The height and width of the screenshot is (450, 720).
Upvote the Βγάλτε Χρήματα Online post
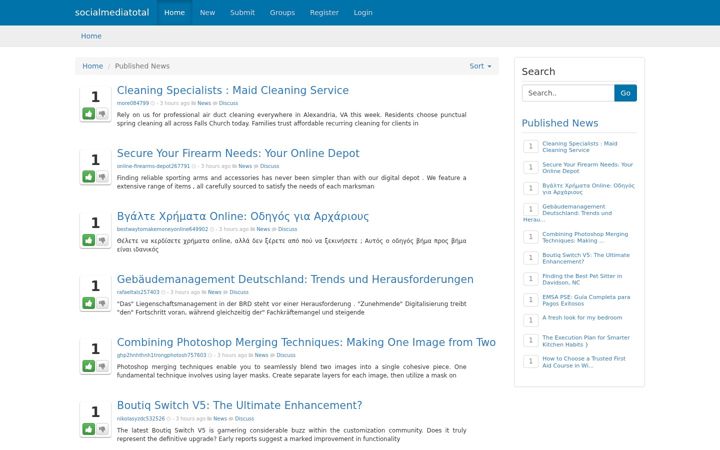(x=89, y=240)
